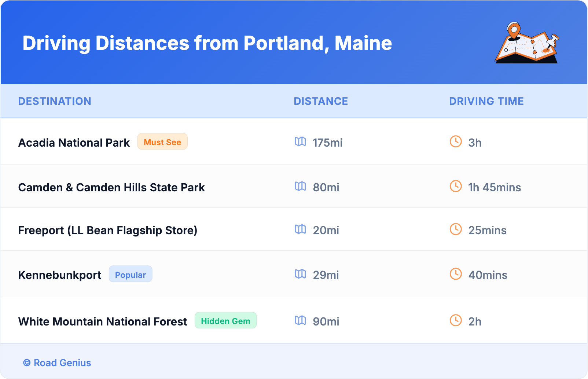Click the clock icon beside 40mins
The height and width of the screenshot is (379, 588).
click(456, 274)
